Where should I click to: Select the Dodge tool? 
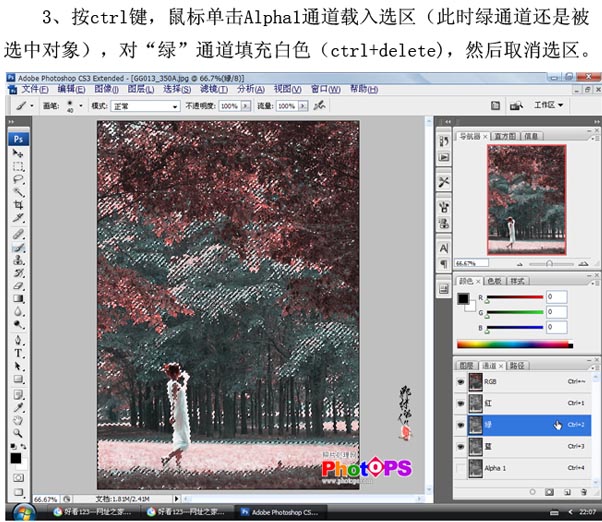point(18,325)
